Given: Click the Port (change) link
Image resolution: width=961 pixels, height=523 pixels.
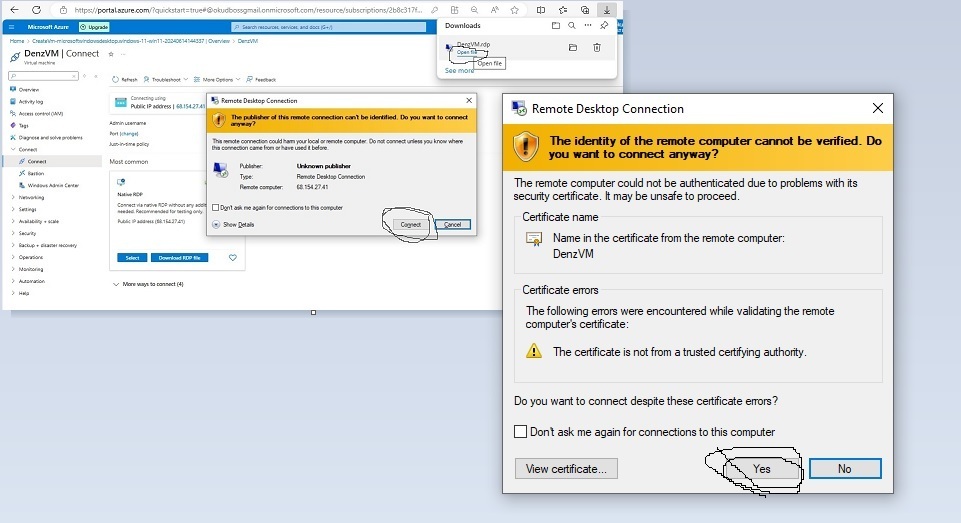Looking at the screenshot, I should click(129, 133).
